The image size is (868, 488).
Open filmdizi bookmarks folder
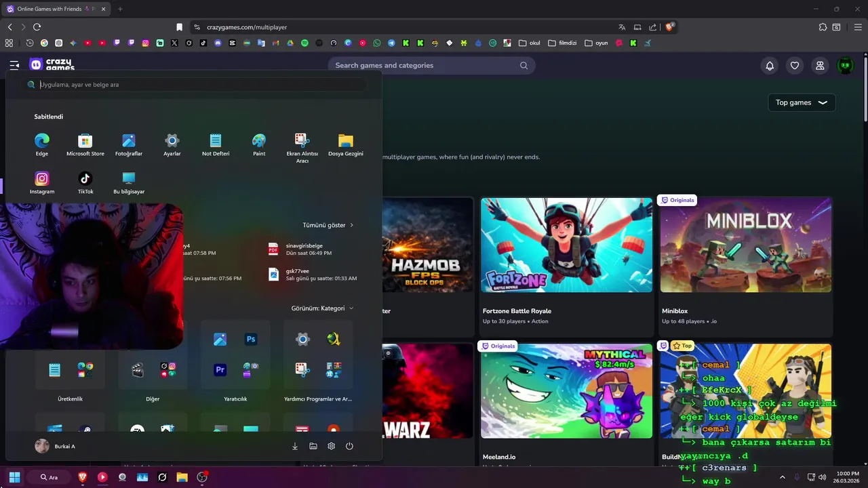(562, 43)
